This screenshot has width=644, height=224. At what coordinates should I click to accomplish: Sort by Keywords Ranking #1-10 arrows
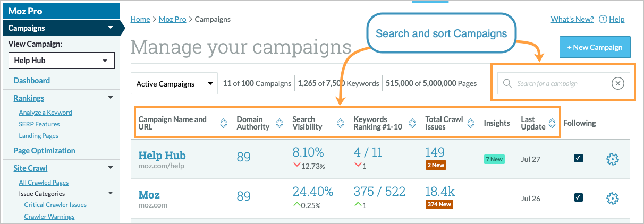[x=412, y=124]
